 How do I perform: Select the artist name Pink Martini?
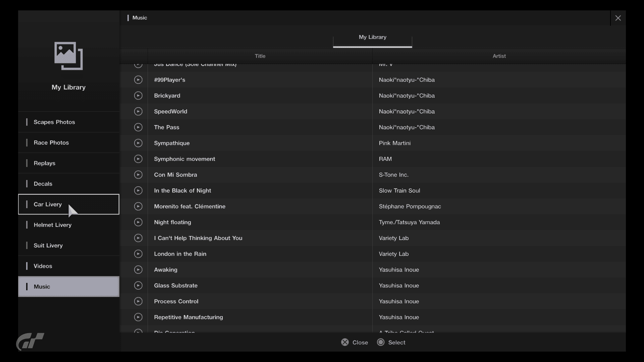click(x=395, y=143)
